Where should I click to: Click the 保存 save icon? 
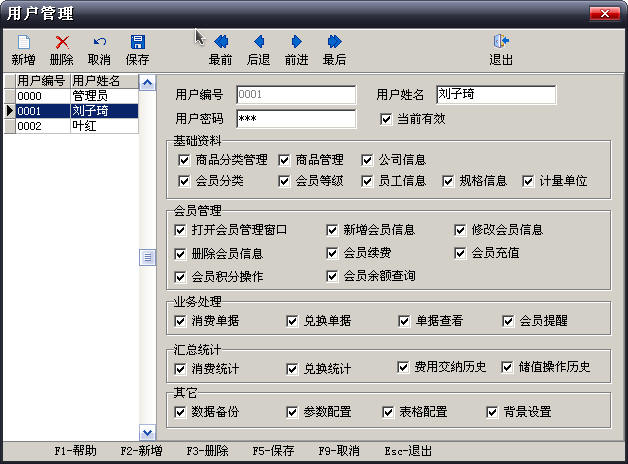[x=137, y=42]
